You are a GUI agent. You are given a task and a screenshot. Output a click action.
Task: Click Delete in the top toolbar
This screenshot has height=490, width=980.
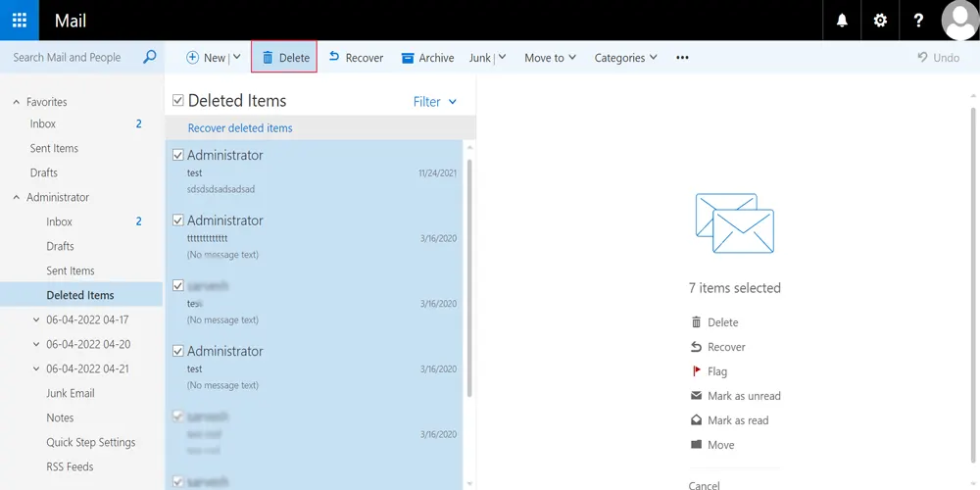click(284, 58)
